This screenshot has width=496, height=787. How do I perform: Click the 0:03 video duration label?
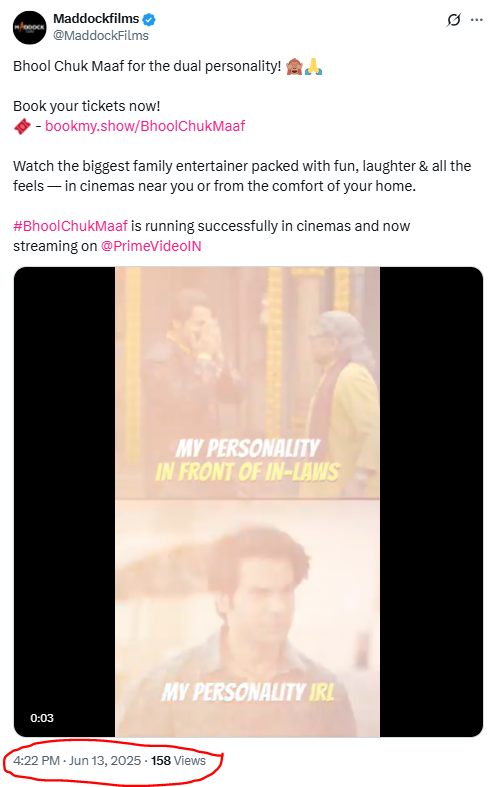[x=42, y=718]
